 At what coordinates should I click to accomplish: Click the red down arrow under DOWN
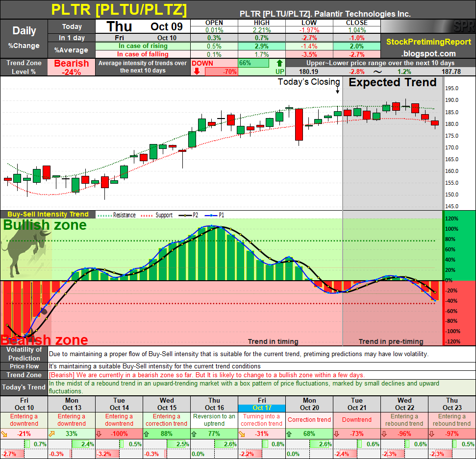197,72
